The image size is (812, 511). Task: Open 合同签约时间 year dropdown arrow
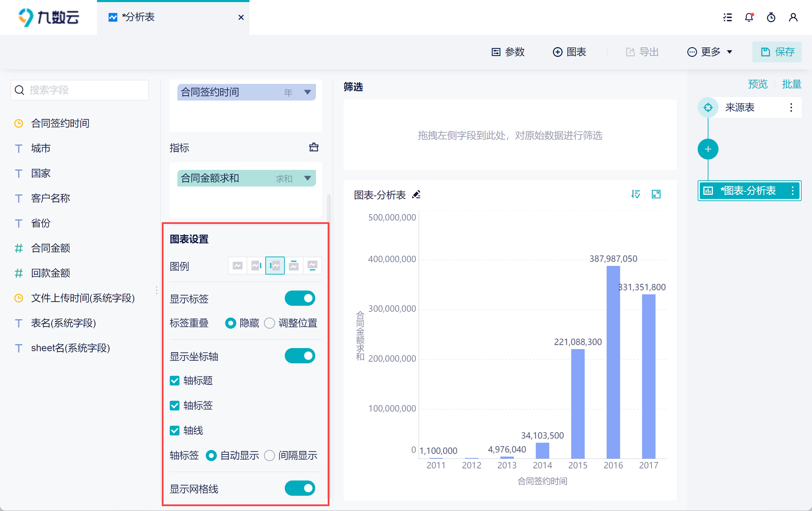(x=307, y=92)
